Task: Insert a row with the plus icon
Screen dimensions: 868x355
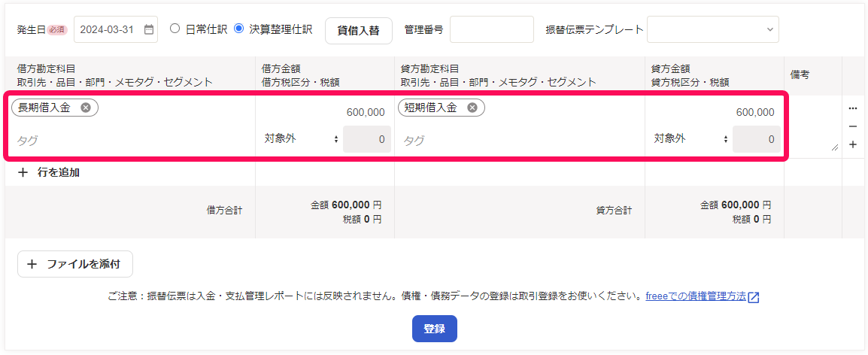Action: pos(853,144)
